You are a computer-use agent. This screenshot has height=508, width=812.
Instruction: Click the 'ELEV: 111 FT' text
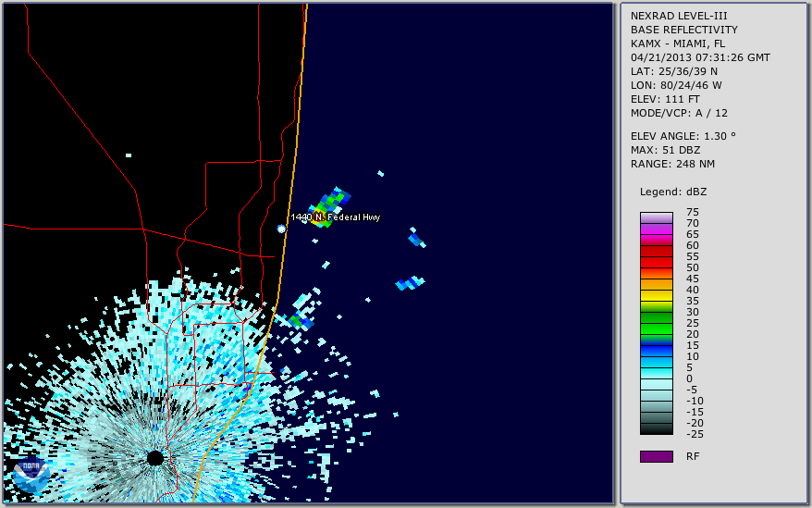665,99
